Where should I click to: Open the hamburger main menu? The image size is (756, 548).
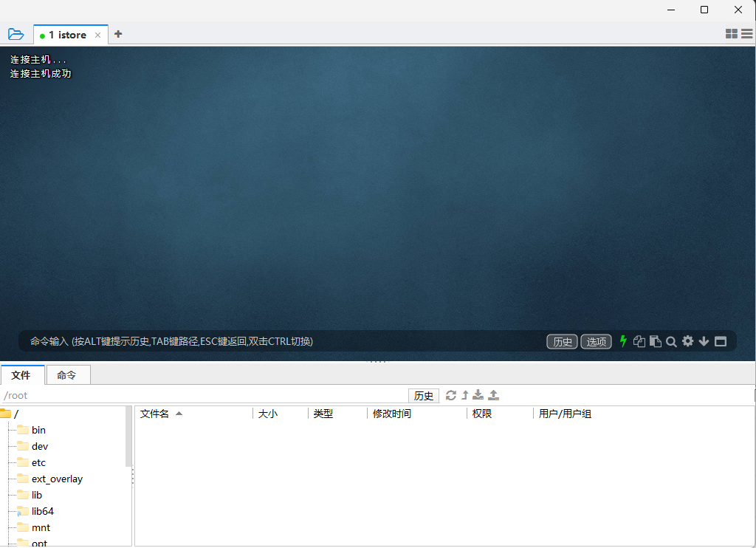tap(747, 34)
